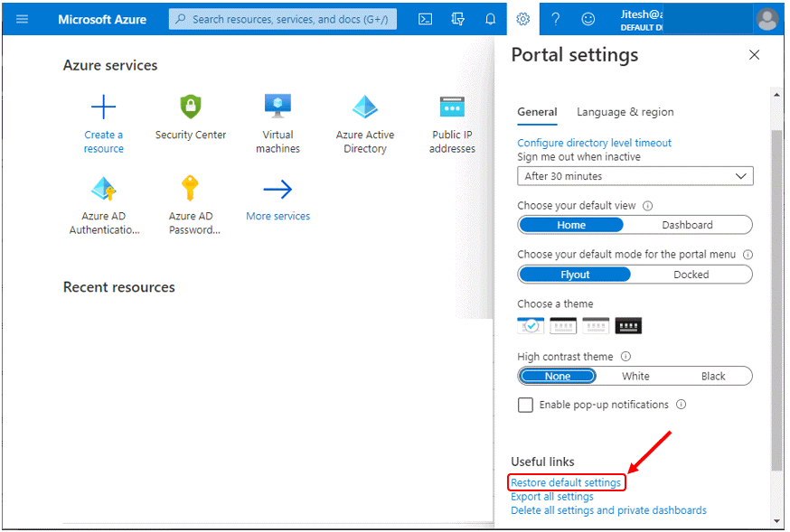Enable pop-up notifications checkbox
This screenshot has width=790, height=532.
pos(525,405)
